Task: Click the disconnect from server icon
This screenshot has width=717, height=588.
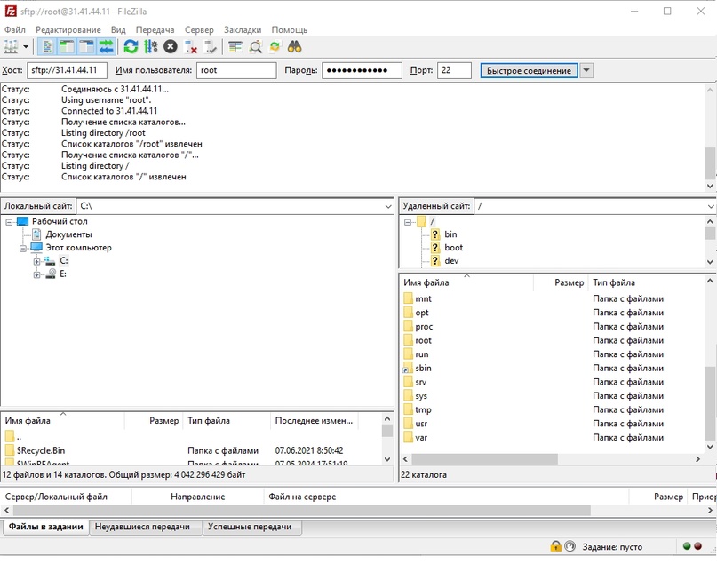Action: [x=189, y=46]
